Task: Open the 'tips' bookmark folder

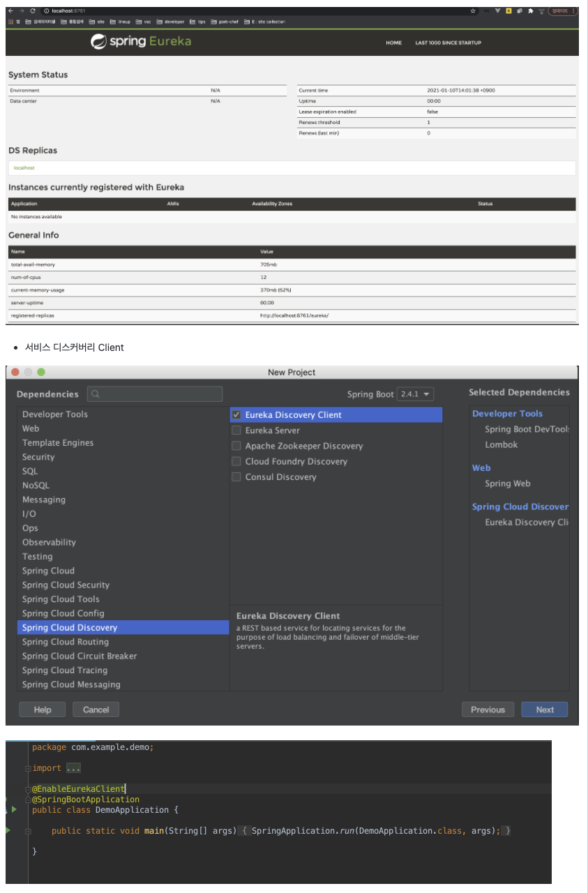Action: tap(198, 22)
